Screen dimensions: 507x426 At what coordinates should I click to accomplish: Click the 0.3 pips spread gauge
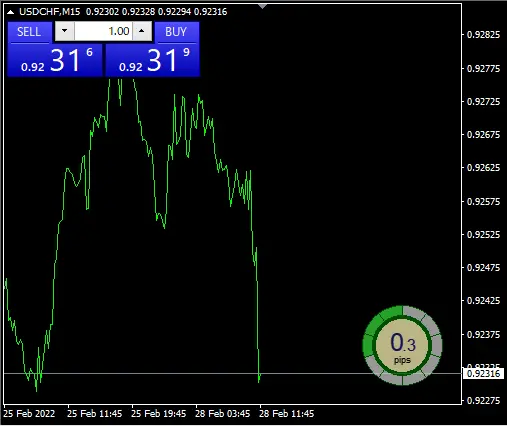tap(402, 345)
